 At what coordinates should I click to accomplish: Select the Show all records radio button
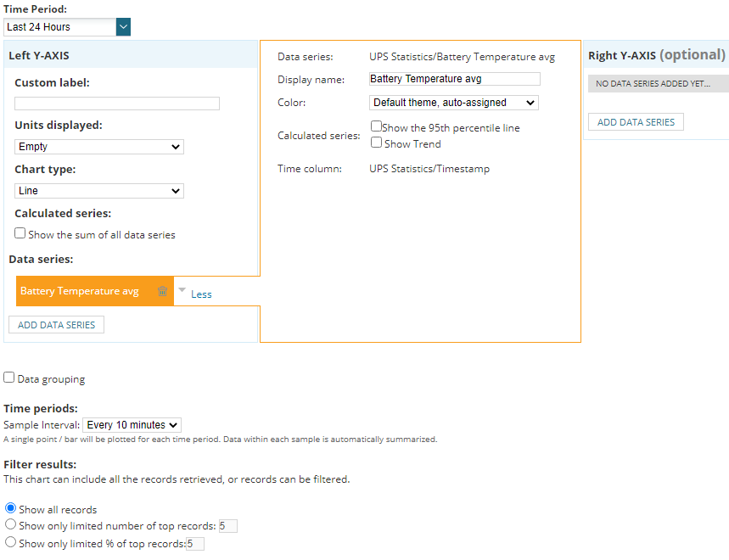click(x=11, y=508)
